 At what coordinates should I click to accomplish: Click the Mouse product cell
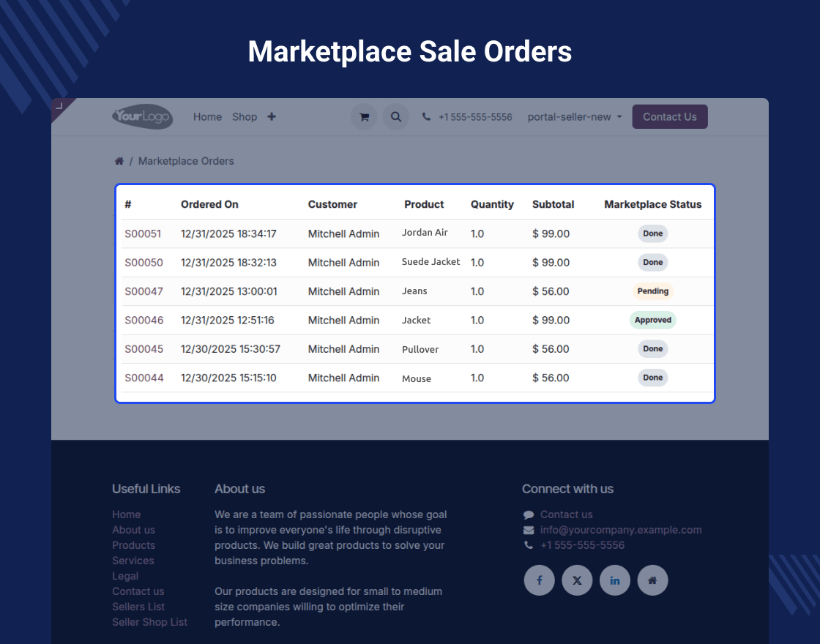tap(417, 378)
